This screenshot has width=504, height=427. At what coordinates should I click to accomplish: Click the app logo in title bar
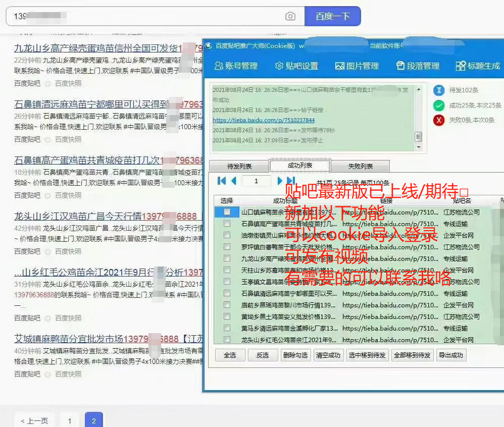(209, 45)
